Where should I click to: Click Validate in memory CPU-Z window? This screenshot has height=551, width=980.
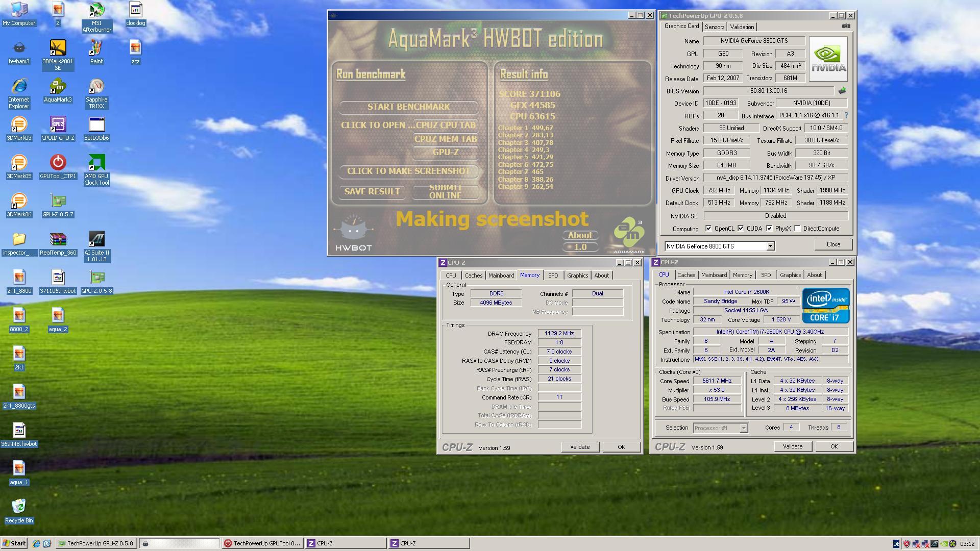580,447
